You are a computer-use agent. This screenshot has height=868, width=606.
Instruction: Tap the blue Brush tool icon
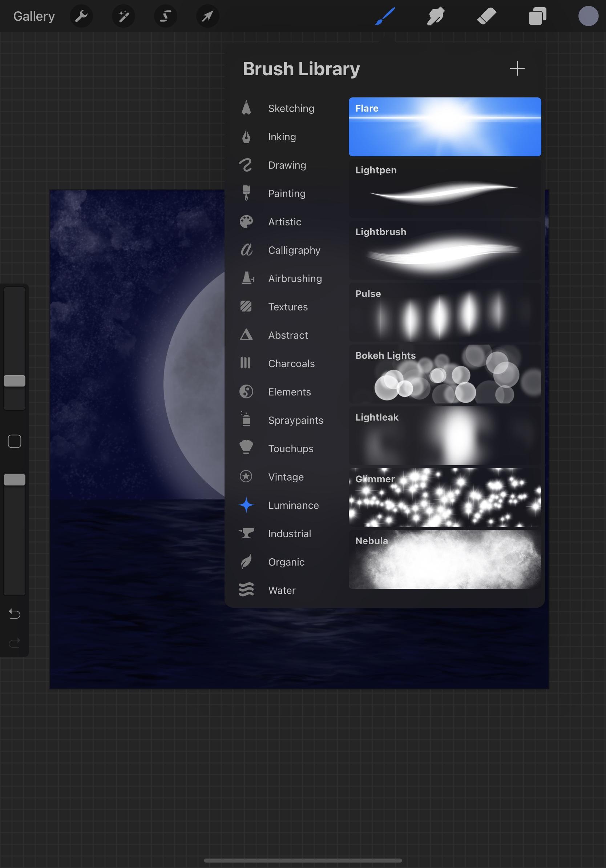(385, 16)
